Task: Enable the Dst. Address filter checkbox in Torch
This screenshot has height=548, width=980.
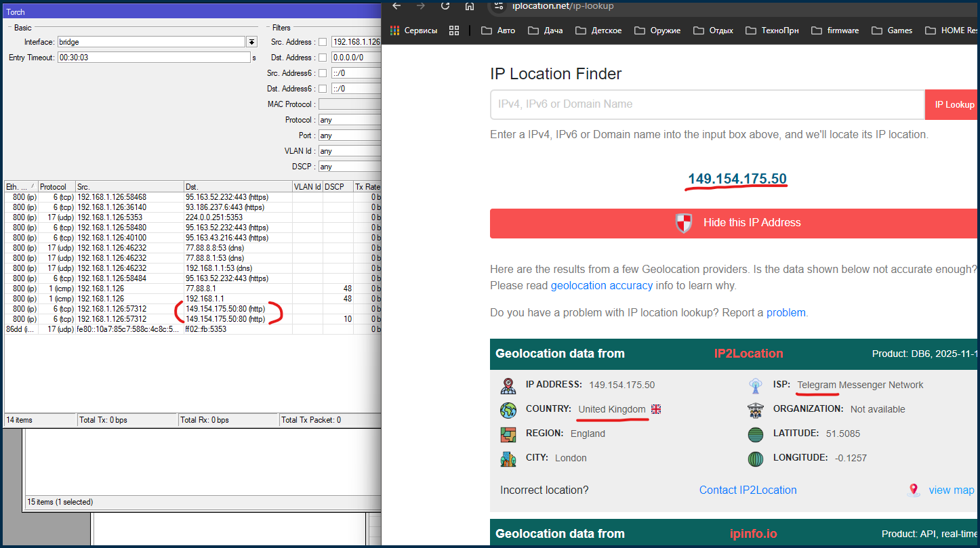Action: click(323, 58)
